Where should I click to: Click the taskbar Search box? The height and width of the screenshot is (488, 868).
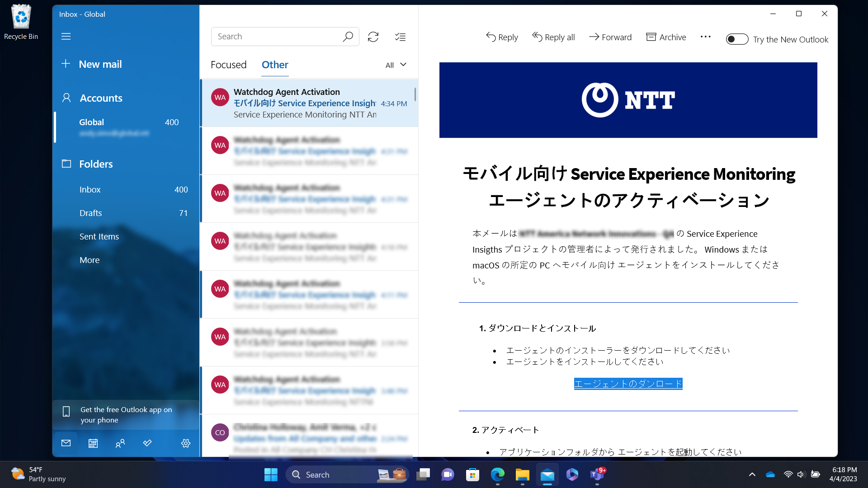[x=347, y=474]
